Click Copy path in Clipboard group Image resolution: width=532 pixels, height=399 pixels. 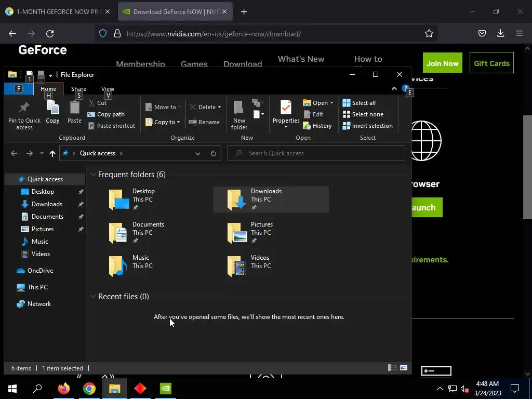tap(106, 114)
